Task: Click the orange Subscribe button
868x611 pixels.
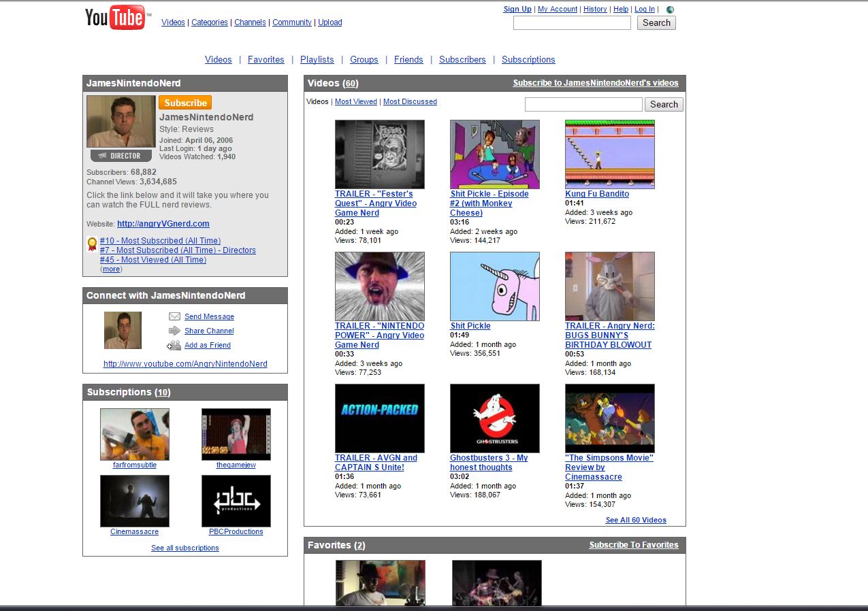Action: (x=185, y=103)
